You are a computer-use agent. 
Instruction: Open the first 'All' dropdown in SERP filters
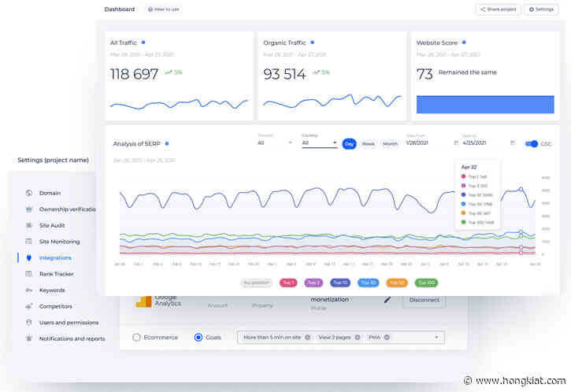point(275,142)
